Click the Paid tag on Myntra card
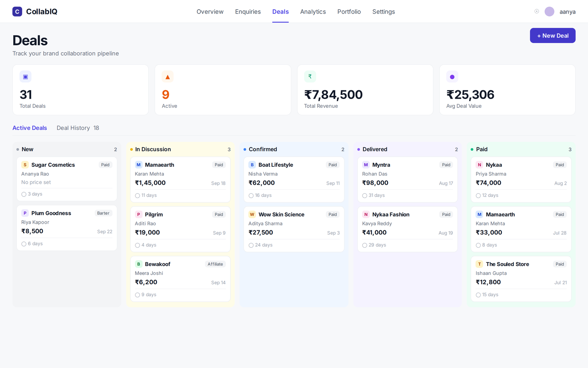Viewport: 588px width, 368px height. [x=446, y=165]
